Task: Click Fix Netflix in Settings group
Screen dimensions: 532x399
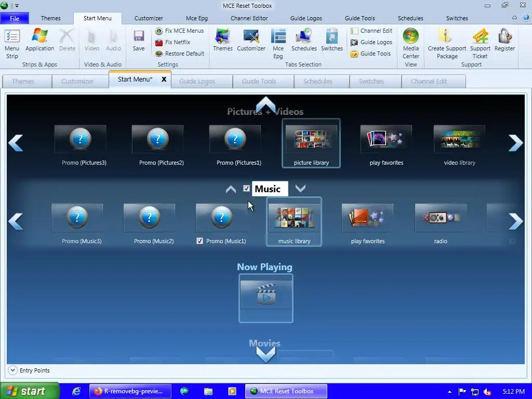Action: (172, 43)
